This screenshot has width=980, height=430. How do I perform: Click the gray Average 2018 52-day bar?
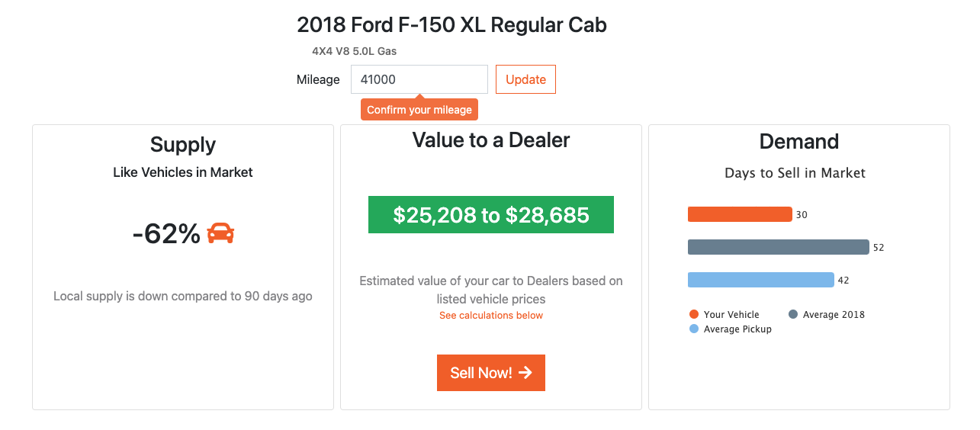click(x=778, y=247)
